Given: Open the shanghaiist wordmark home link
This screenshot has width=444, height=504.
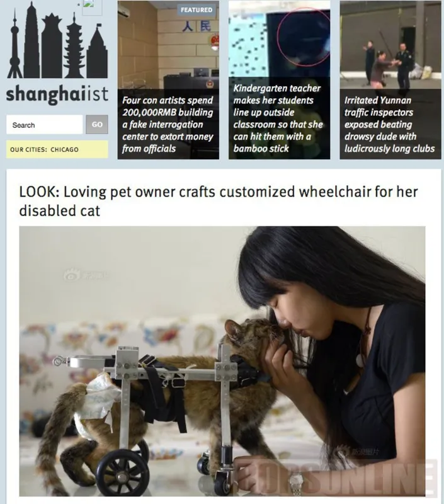Looking at the screenshot, I should 57,94.
